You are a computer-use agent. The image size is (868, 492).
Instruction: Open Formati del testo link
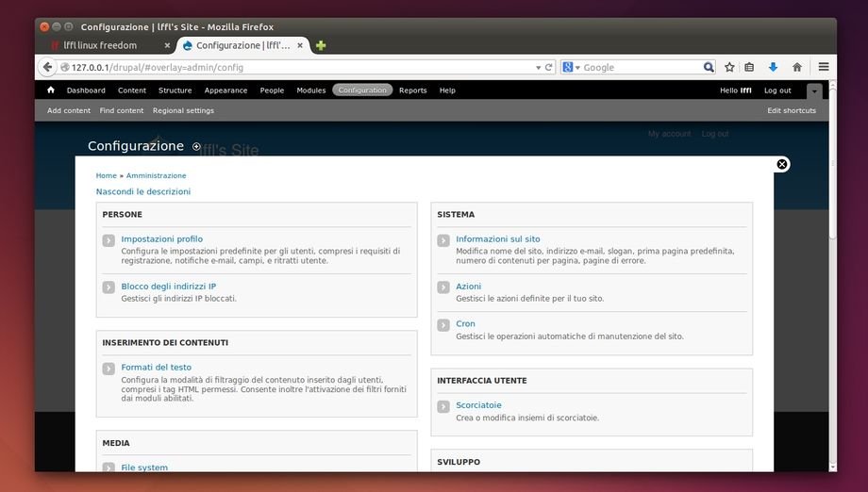[156, 367]
